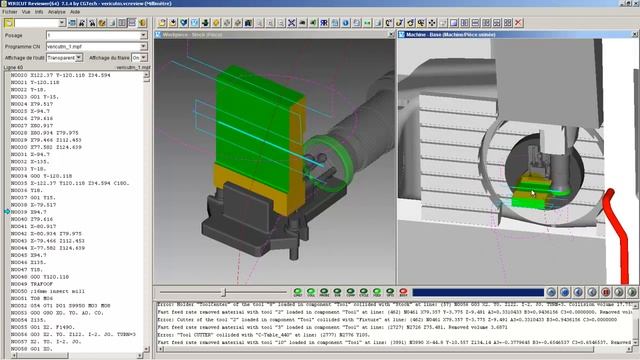The height and width of the screenshot is (360, 640).
Task: Open the Programme CN dropdown
Action: tap(143, 47)
